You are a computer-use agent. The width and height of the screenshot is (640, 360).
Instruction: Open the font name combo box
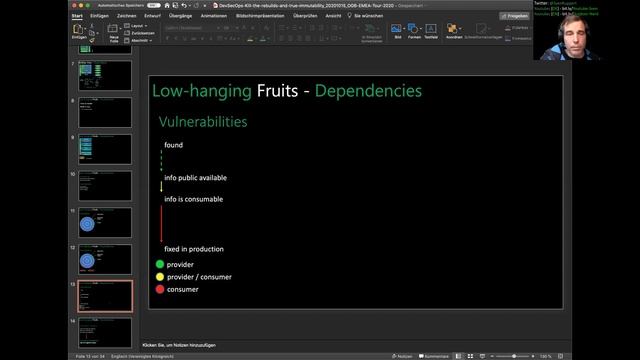coord(192,28)
